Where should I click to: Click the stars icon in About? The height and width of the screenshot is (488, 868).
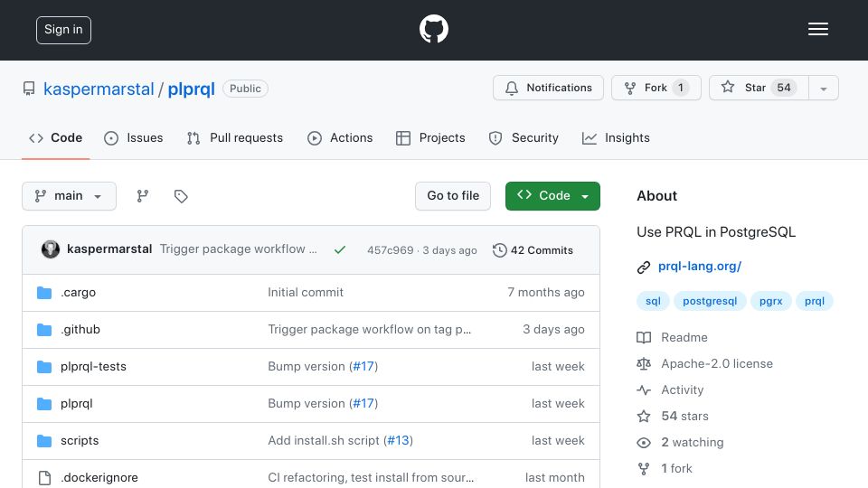pos(644,416)
